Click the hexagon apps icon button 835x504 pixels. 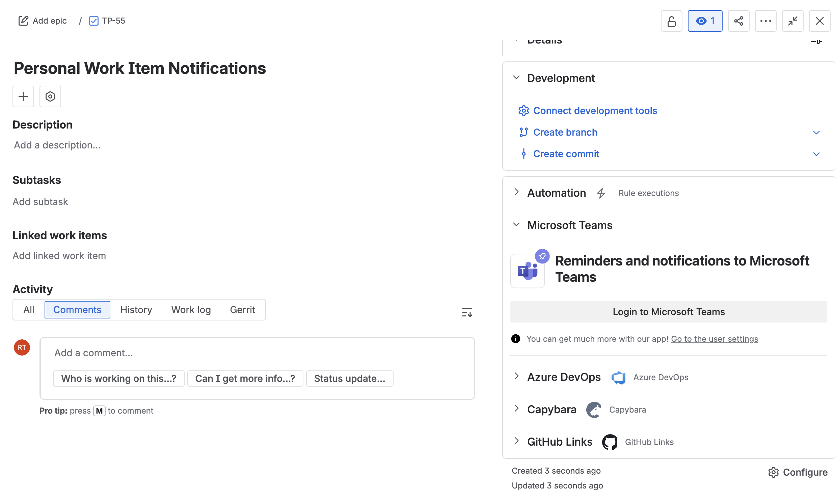50,96
